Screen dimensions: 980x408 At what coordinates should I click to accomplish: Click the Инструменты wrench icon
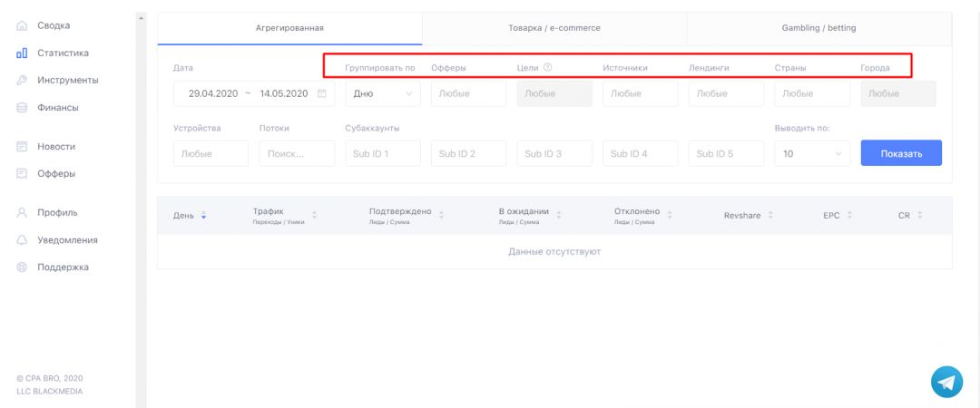[x=22, y=80]
